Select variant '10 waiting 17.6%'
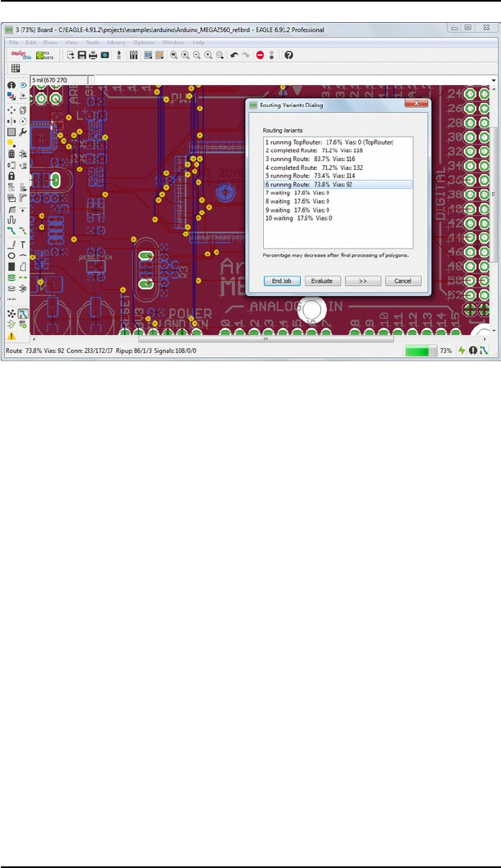Image resolution: width=501 pixels, height=868 pixels. tap(338, 218)
